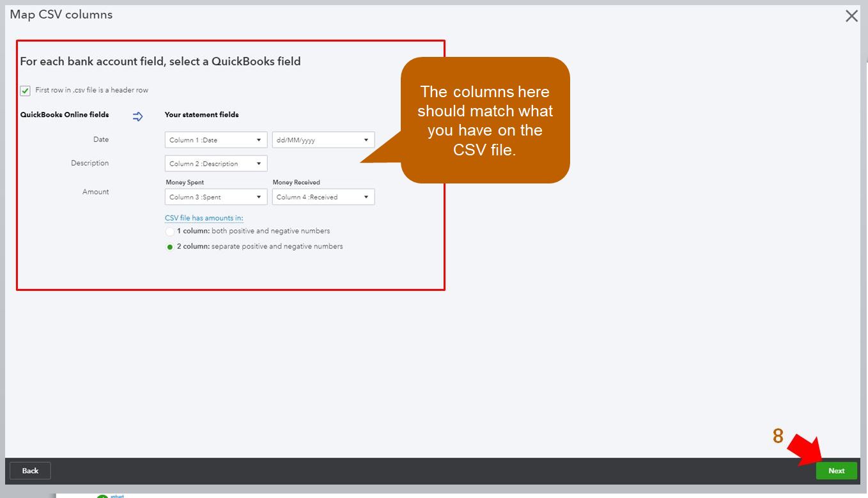Click the 'Amount' field label
This screenshot has width=868, height=498.
pos(96,192)
